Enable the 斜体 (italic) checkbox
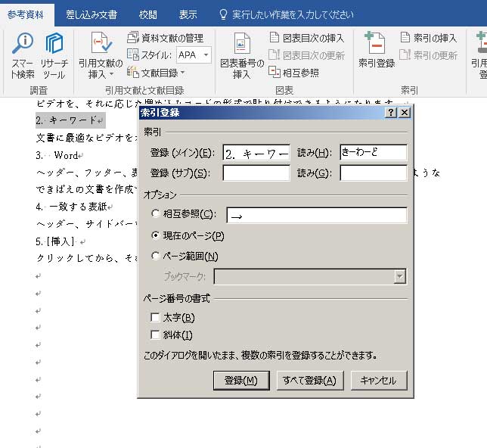Image resolution: width=487 pixels, height=448 pixels. tap(157, 334)
